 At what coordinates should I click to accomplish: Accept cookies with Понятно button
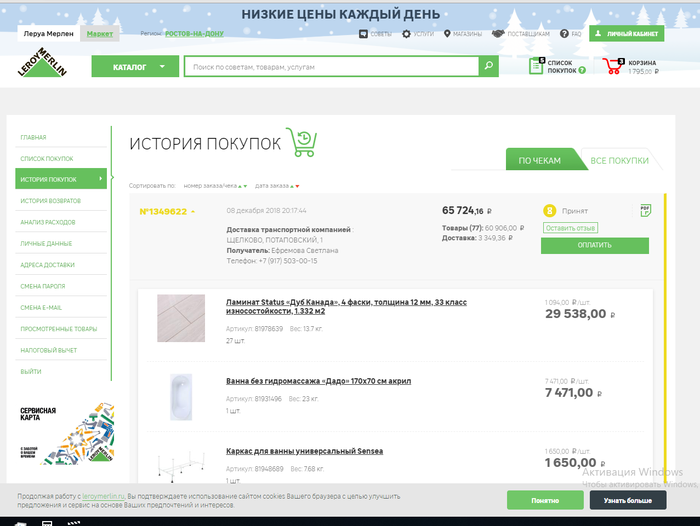pos(545,500)
